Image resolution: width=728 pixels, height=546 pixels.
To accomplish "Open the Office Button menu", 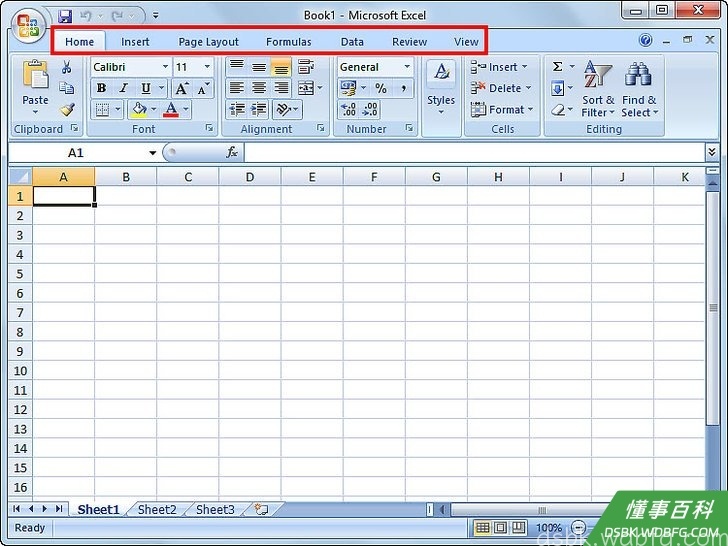I will (x=28, y=26).
